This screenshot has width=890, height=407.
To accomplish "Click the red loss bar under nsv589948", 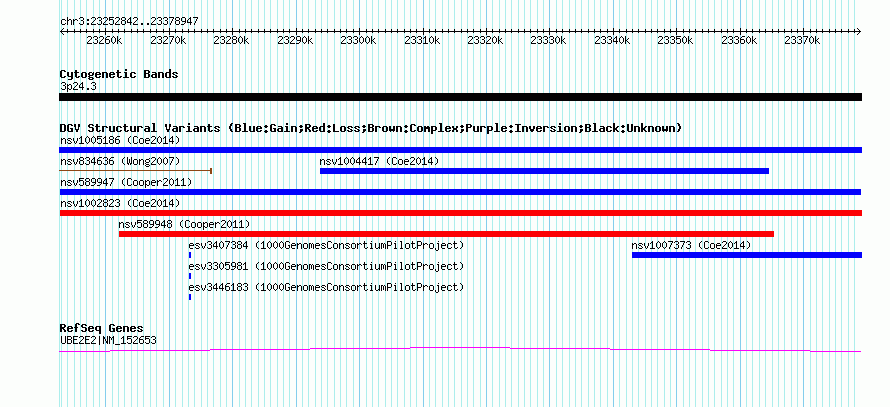I will (446, 234).
